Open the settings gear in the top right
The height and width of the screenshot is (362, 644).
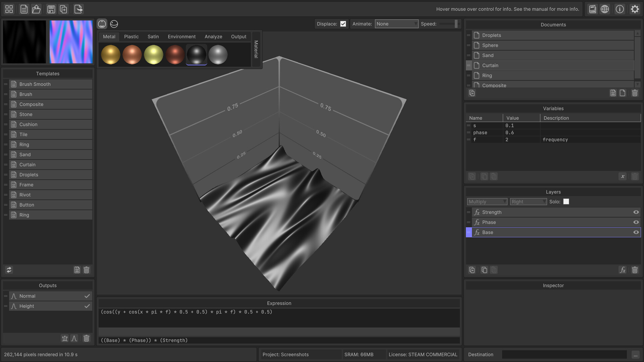(x=635, y=9)
